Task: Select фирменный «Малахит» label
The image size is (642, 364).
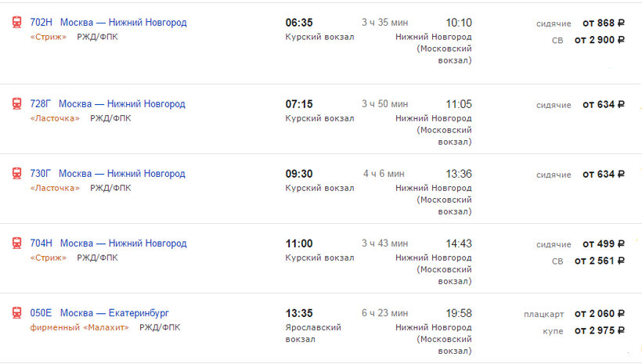Action: [79, 327]
